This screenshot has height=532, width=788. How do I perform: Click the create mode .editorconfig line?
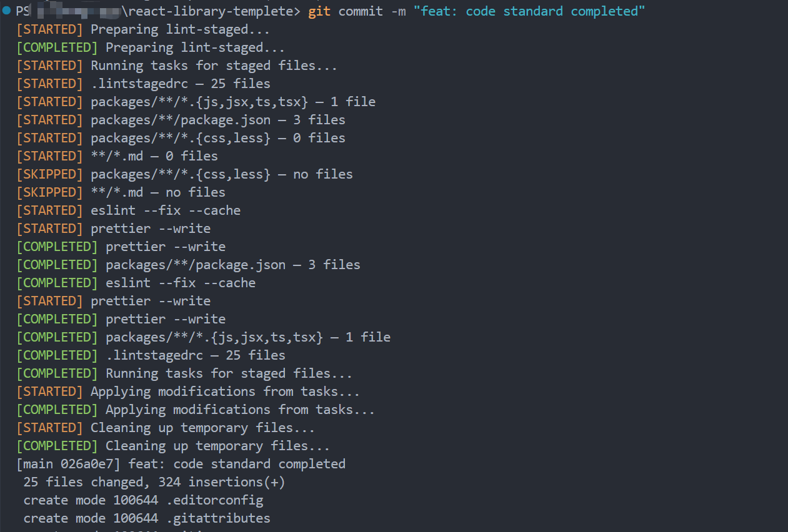click(143, 500)
